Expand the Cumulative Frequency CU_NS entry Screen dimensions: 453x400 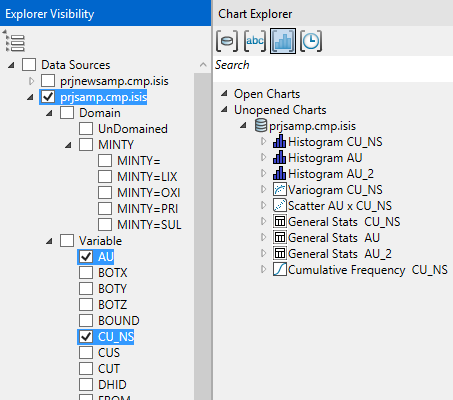click(263, 269)
